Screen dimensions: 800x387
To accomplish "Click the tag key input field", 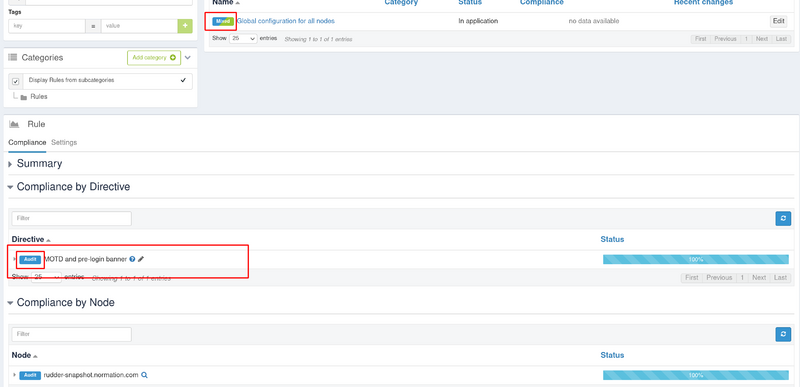I will tap(47, 26).
